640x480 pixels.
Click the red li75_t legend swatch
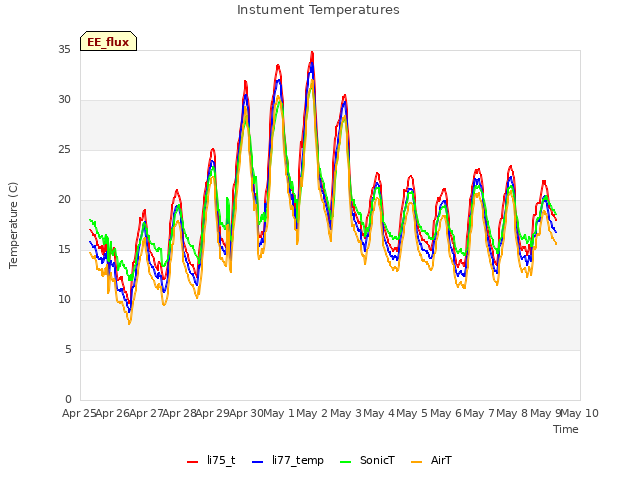click(x=192, y=462)
